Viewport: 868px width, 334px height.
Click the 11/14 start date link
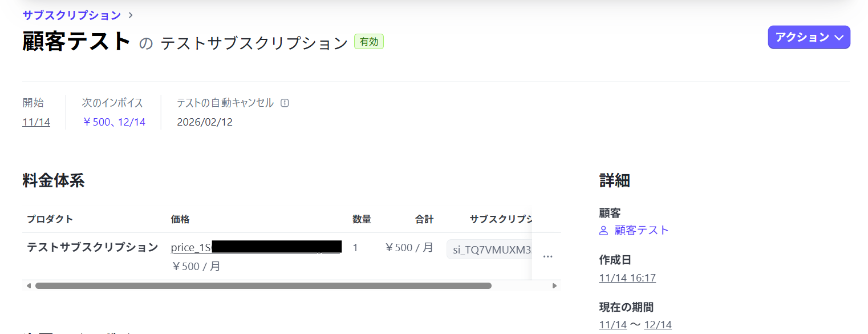(x=36, y=122)
